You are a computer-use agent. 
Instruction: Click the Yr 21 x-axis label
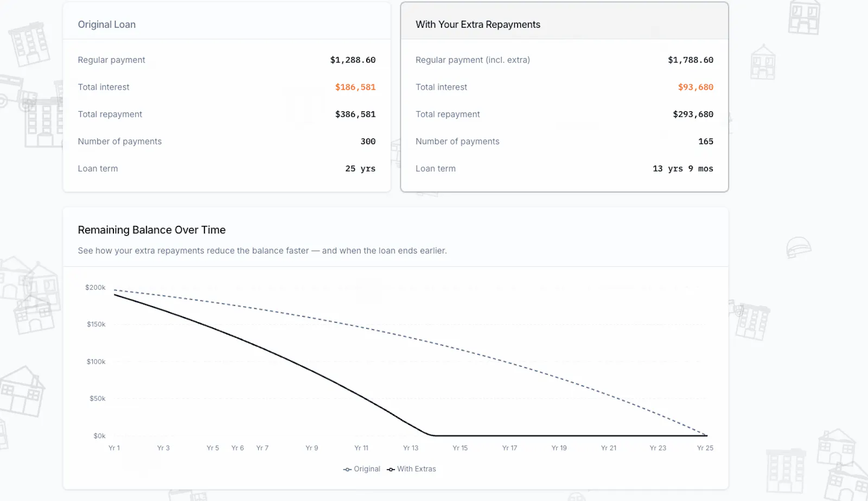[x=609, y=448]
